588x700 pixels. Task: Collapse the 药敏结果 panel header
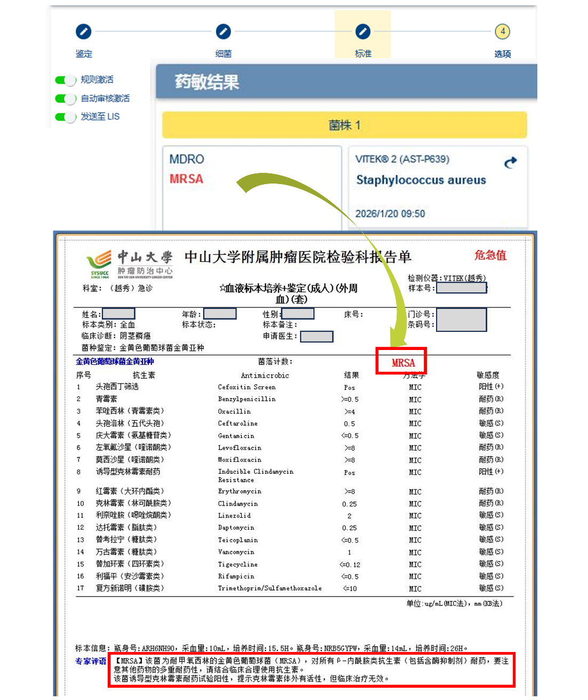tap(347, 82)
